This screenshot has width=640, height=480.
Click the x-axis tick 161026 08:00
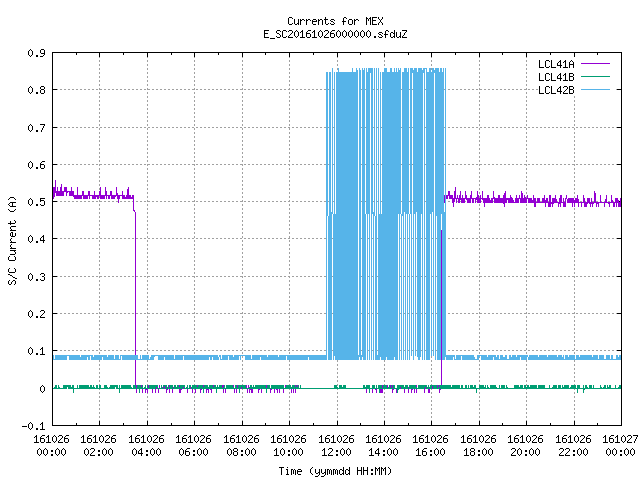pyautogui.click(x=241, y=446)
